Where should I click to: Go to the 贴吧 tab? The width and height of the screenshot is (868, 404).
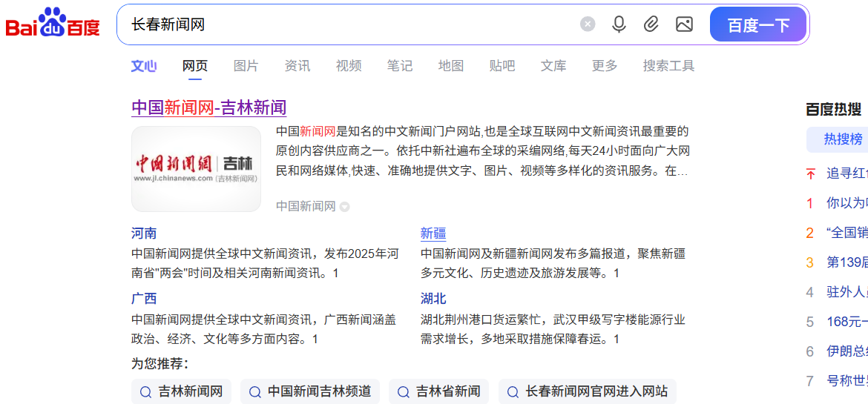[502, 67]
